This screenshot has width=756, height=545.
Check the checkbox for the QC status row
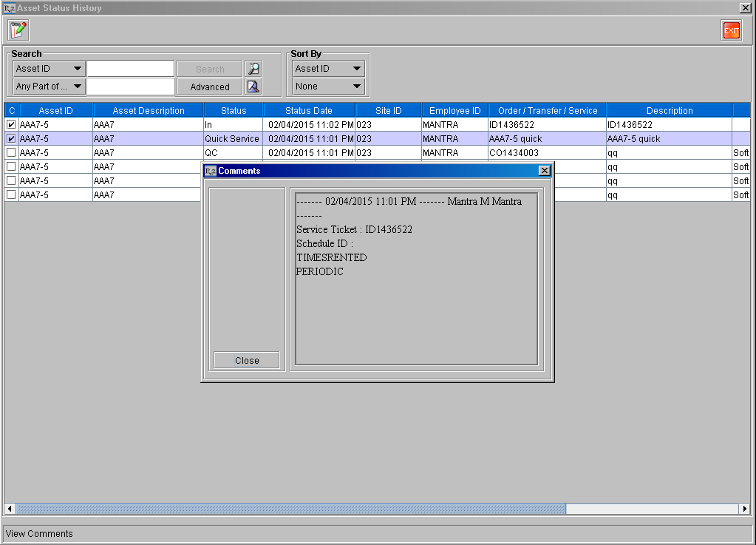point(11,153)
